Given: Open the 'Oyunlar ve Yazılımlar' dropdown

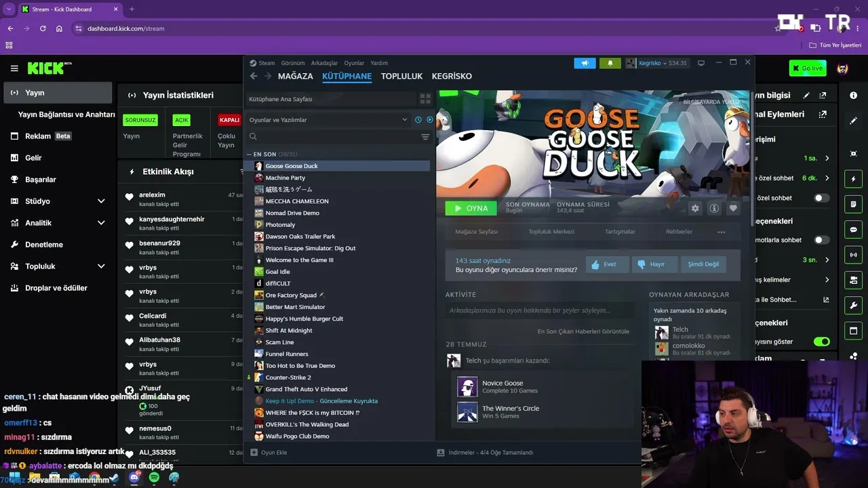Looking at the screenshot, I should [x=328, y=120].
